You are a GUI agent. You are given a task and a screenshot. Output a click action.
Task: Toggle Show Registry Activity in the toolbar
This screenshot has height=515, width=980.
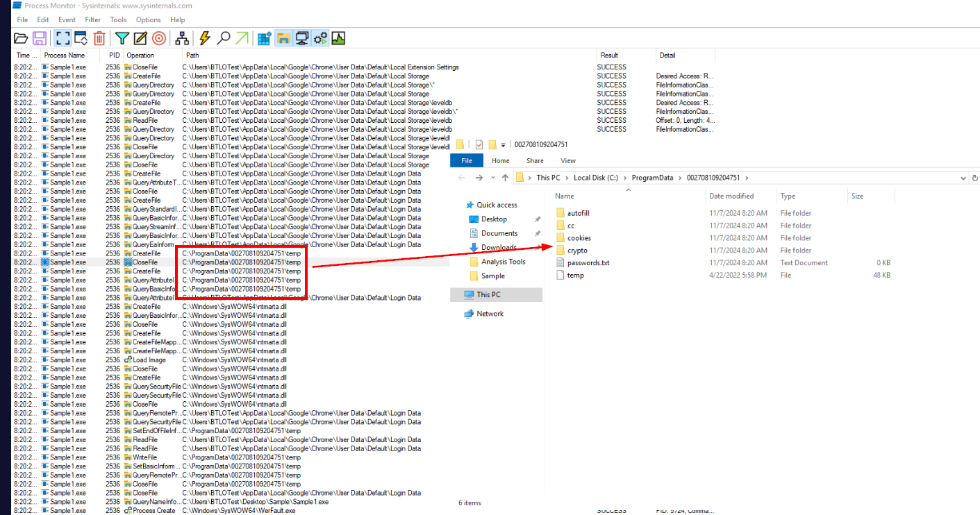tap(265, 38)
